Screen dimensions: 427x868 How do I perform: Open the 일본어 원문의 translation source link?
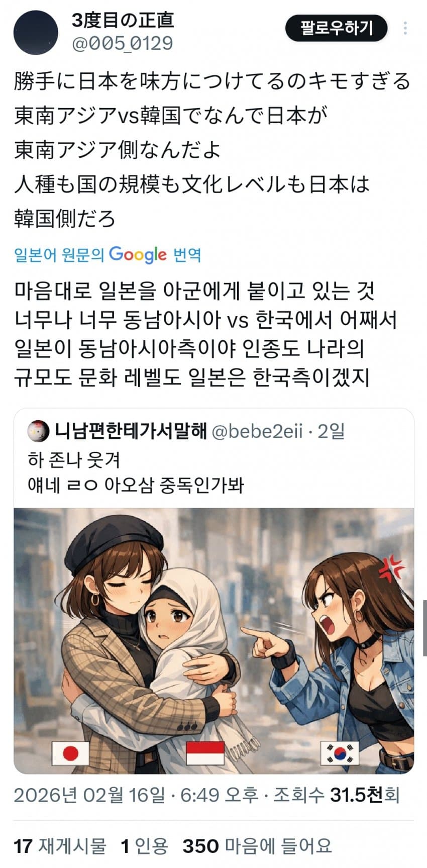[x=59, y=255]
